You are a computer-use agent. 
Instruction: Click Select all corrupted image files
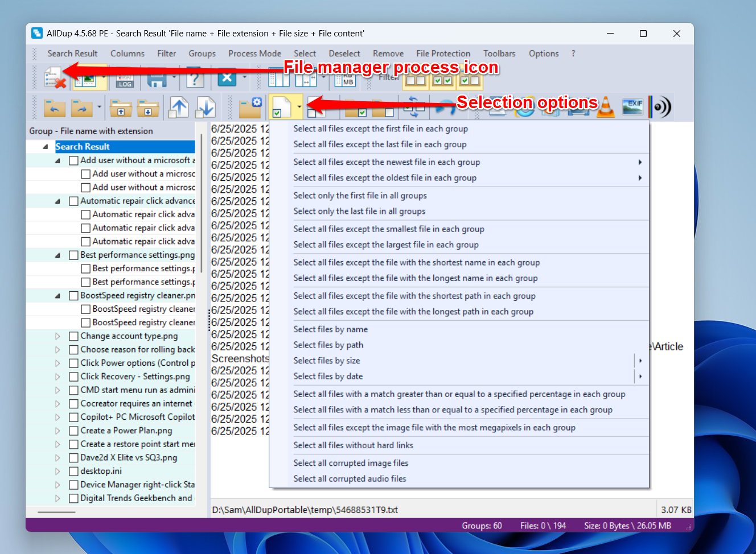[x=351, y=463]
